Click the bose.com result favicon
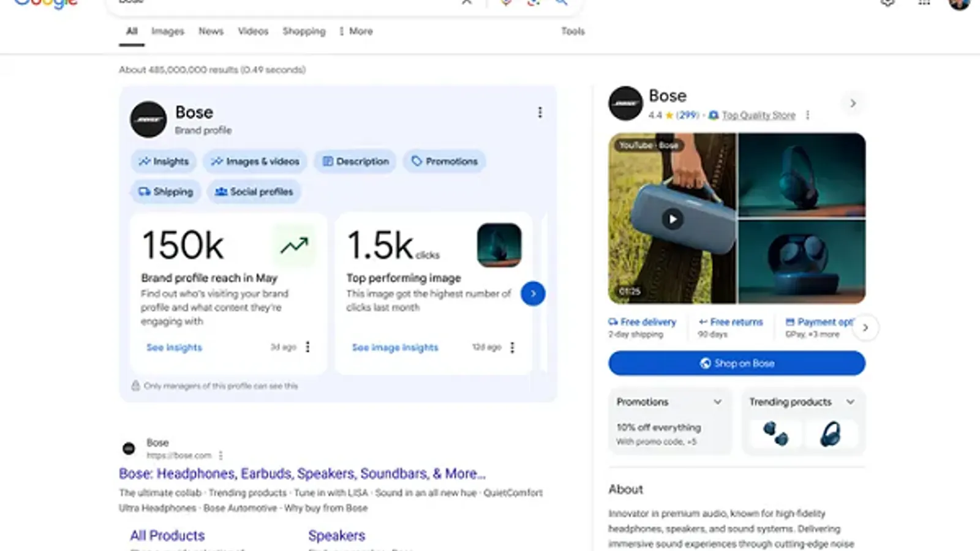This screenshot has width=980, height=551. 129,449
